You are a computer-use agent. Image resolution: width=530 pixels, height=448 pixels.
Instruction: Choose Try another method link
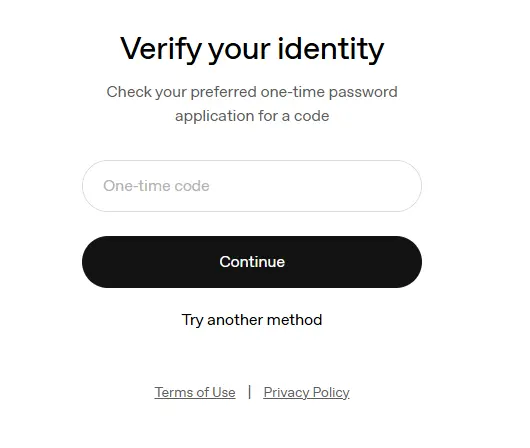point(252,320)
